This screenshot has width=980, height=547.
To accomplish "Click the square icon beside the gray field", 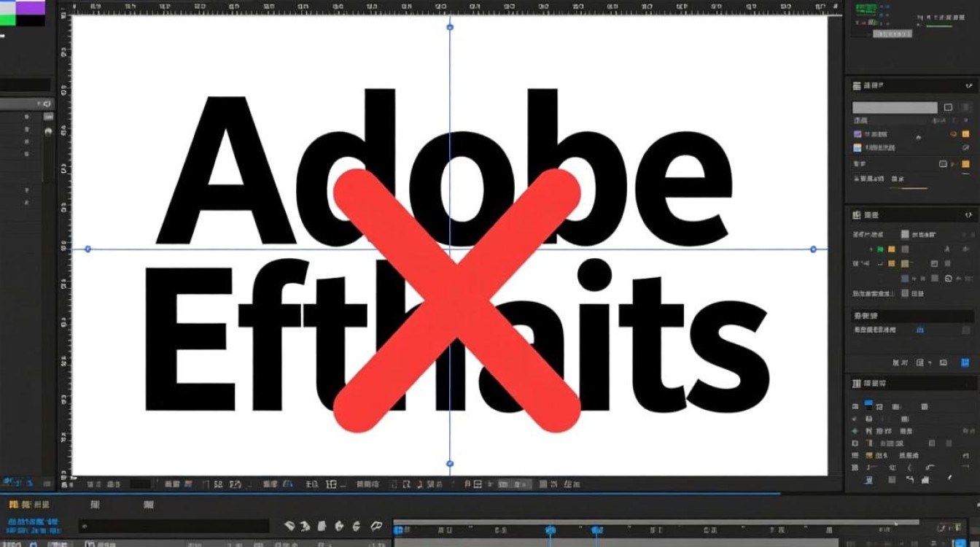I will click(948, 107).
